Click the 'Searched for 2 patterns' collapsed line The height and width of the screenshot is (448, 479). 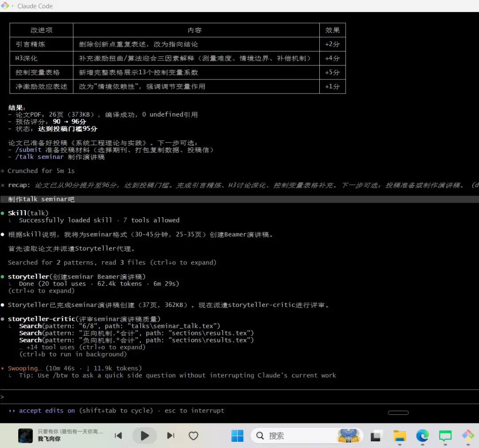pyautogui.click(x=112, y=263)
